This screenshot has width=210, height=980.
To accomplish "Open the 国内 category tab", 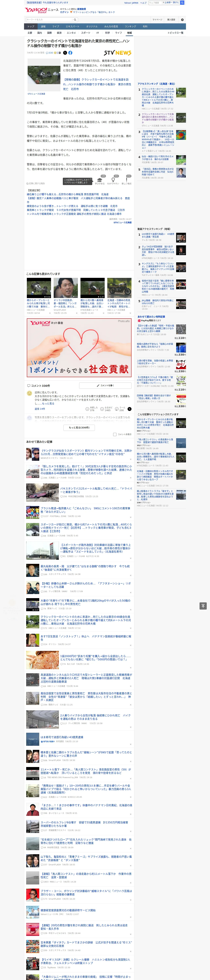I will tap(39, 33).
